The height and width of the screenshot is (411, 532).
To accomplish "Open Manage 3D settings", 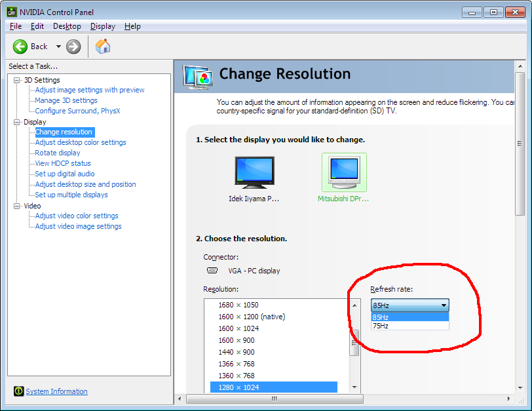I will pos(66,100).
